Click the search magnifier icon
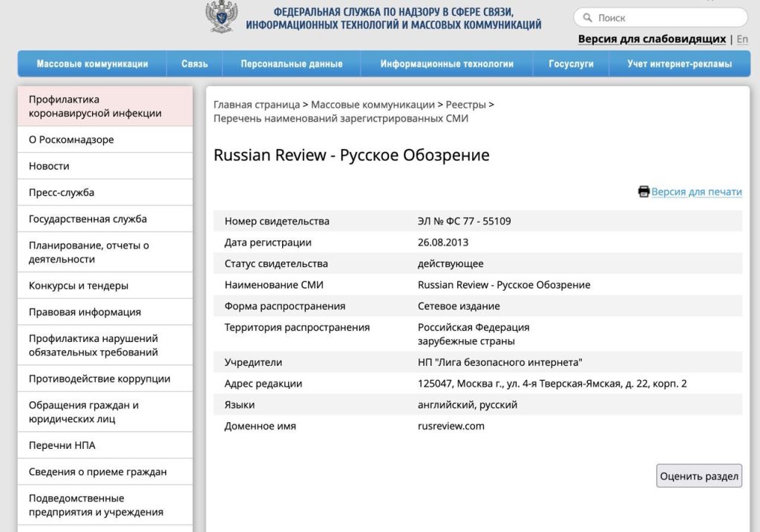This screenshot has width=760, height=532. pyautogui.click(x=588, y=18)
